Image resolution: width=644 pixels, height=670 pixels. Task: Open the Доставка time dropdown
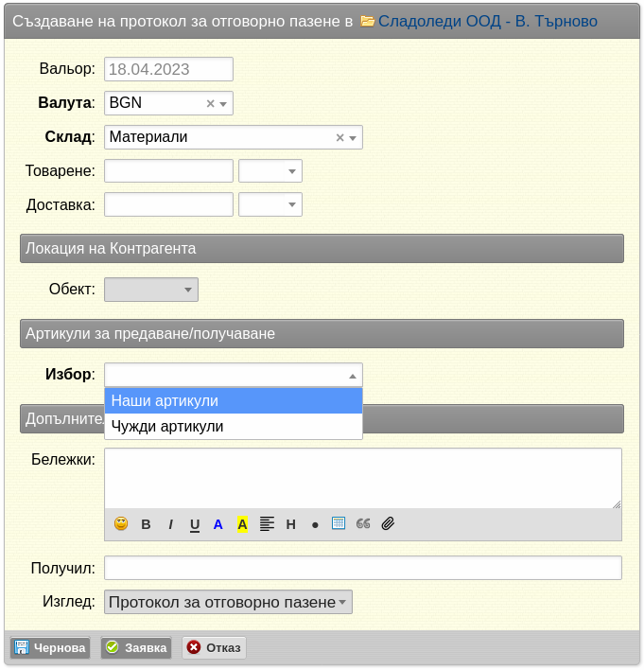coord(270,204)
